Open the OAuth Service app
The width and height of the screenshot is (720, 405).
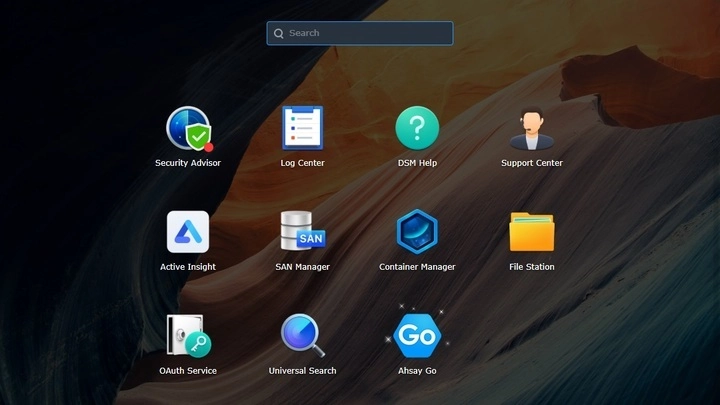click(x=189, y=336)
